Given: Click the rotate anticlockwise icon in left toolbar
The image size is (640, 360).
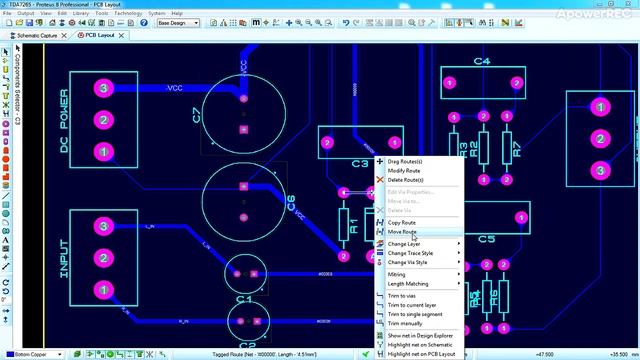Looking at the screenshot, I should pyautogui.click(x=6, y=291).
